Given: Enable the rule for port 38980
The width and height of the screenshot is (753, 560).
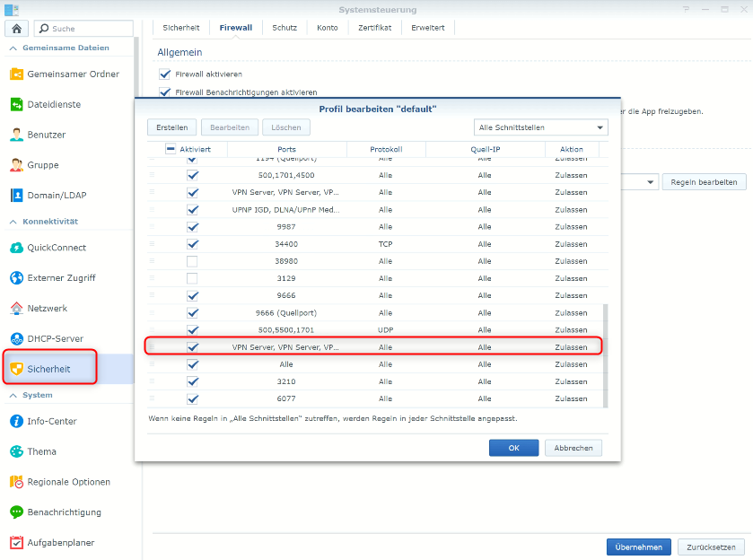Looking at the screenshot, I should pos(192,261).
